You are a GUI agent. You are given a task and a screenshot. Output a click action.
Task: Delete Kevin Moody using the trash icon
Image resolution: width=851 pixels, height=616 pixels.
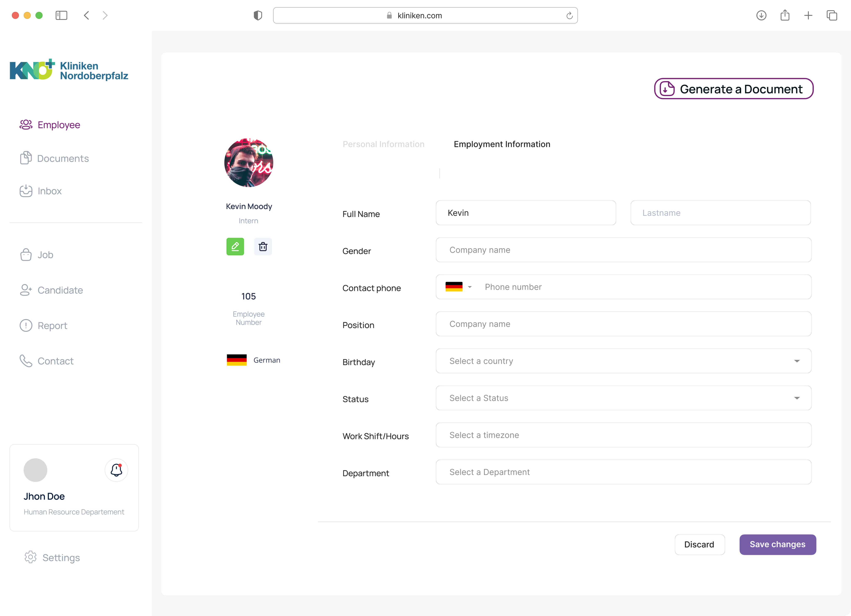click(x=263, y=246)
